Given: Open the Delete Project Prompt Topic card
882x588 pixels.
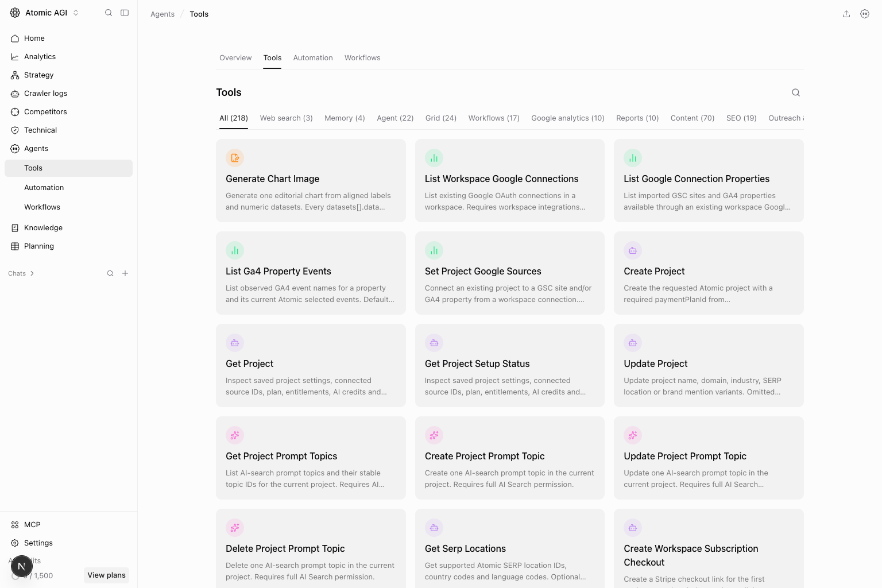Looking at the screenshot, I should click(311, 548).
